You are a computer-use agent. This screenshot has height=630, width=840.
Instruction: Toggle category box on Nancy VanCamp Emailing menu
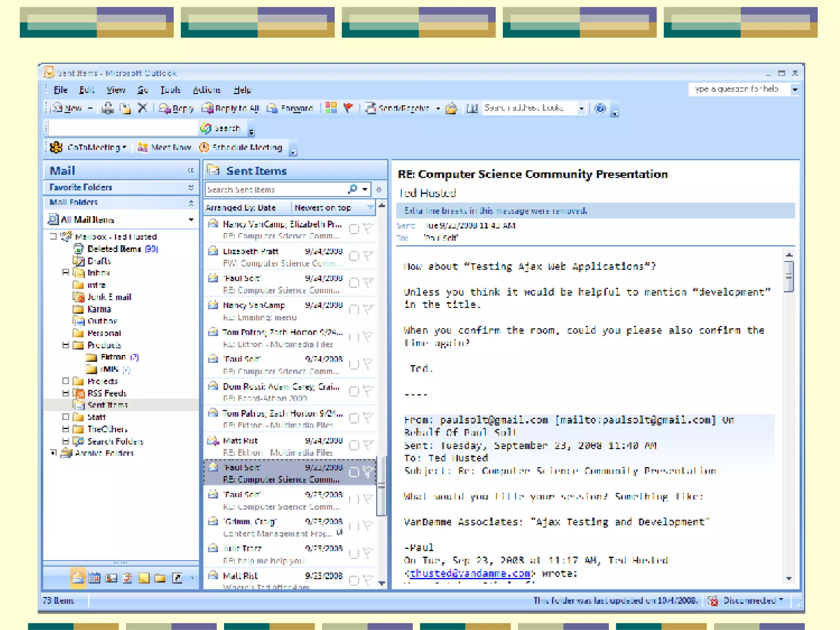[354, 310]
